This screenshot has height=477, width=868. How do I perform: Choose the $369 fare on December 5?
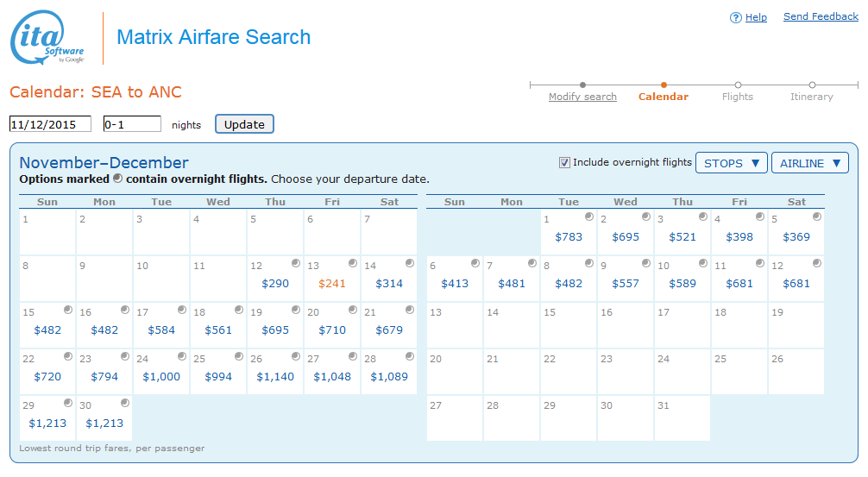(x=796, y=236)
